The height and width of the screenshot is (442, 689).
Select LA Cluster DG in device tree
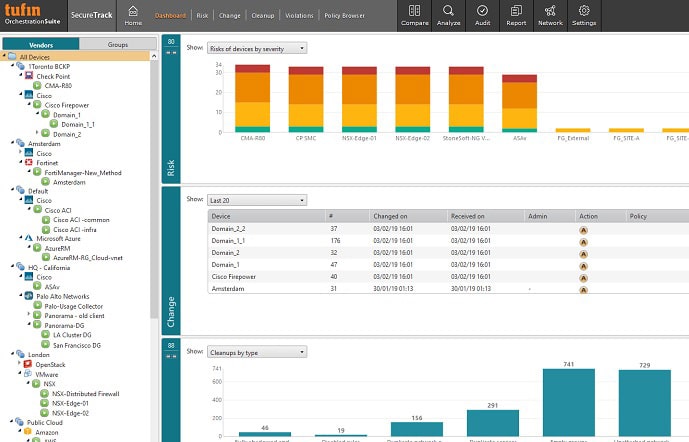(x=73, y=335)
